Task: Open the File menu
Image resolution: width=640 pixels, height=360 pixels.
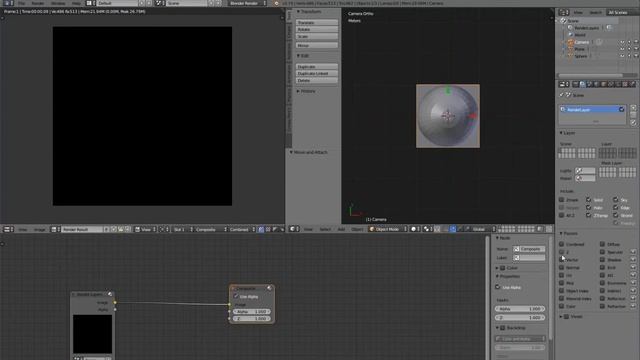Action: click(x=21, y=3)
